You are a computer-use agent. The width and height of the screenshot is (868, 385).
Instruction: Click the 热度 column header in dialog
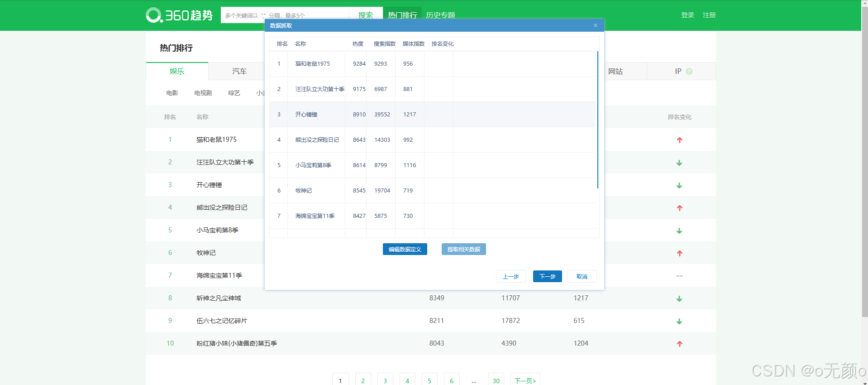tap(358, 44)
